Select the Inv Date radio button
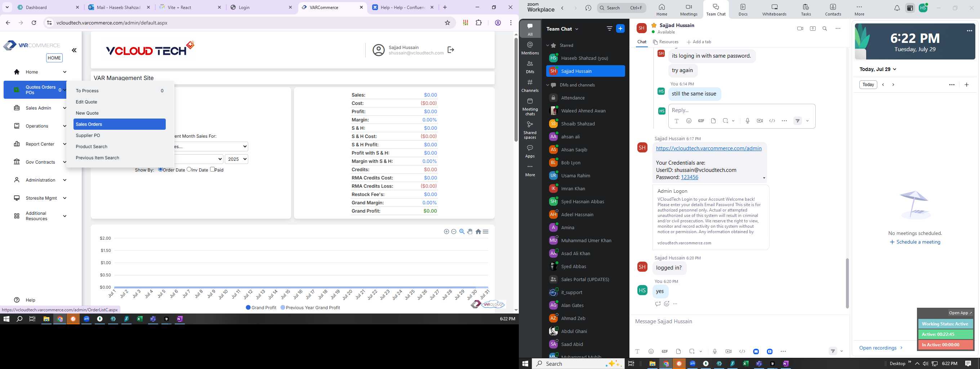This screenshot has height=369, width=980. pos(189,169)
